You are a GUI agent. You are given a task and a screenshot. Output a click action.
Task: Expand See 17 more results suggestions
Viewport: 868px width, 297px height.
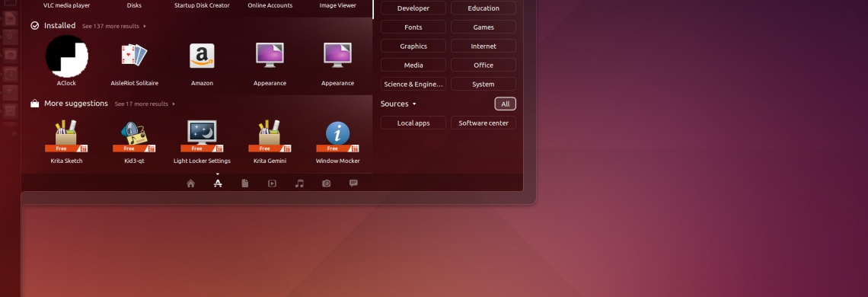point(145,104)
